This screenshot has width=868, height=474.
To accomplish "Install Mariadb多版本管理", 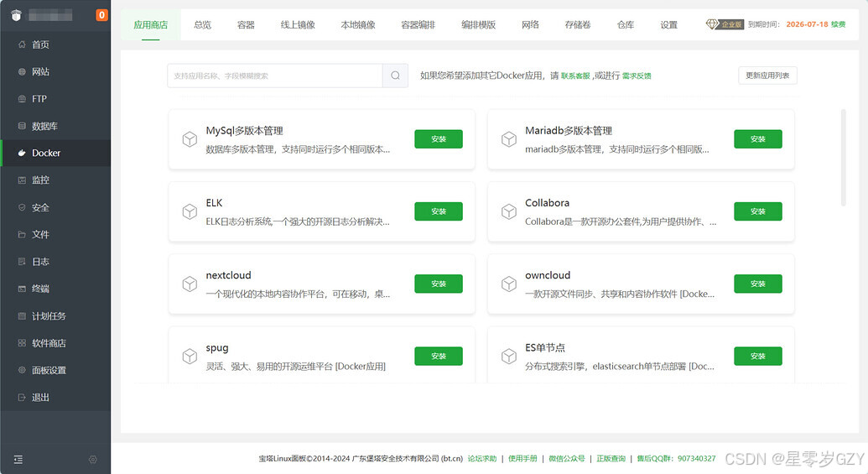I will coord(758,139).
